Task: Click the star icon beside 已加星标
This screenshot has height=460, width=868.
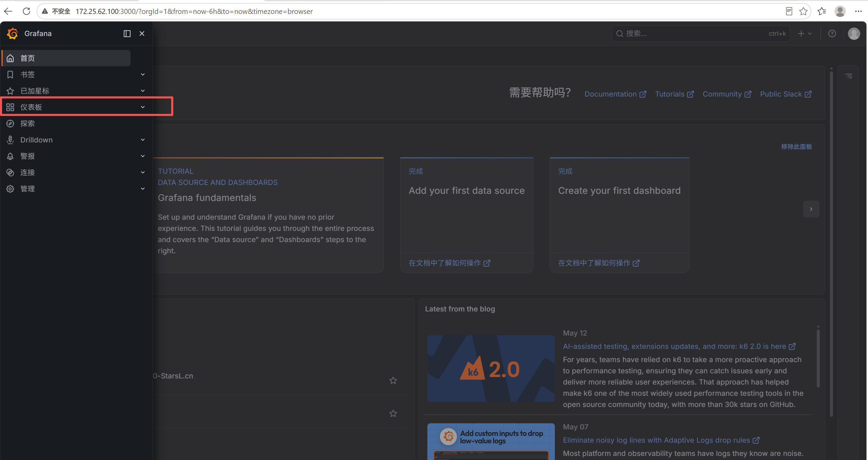Action: (x=10, y=91)
